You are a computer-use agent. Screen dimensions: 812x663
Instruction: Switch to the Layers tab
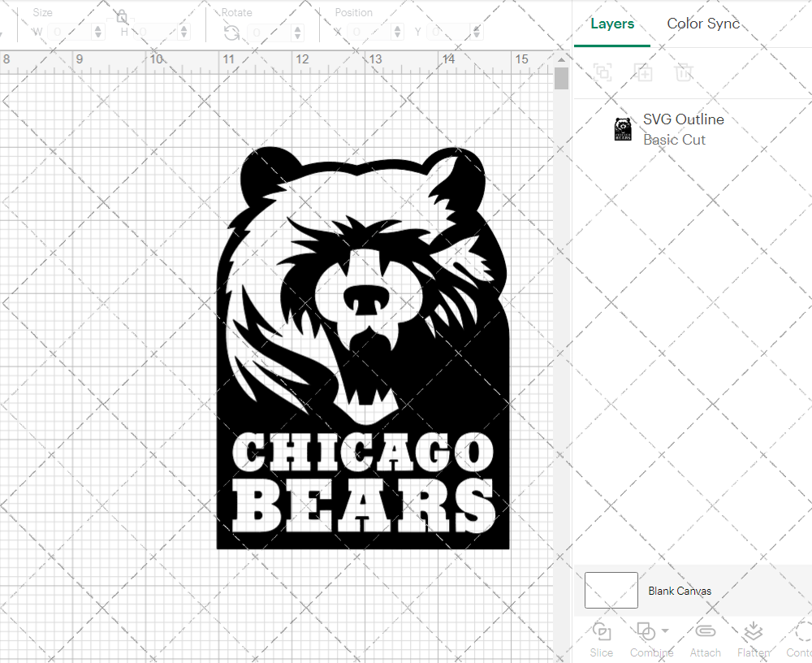pyautogui.click(x=612, y=24)
